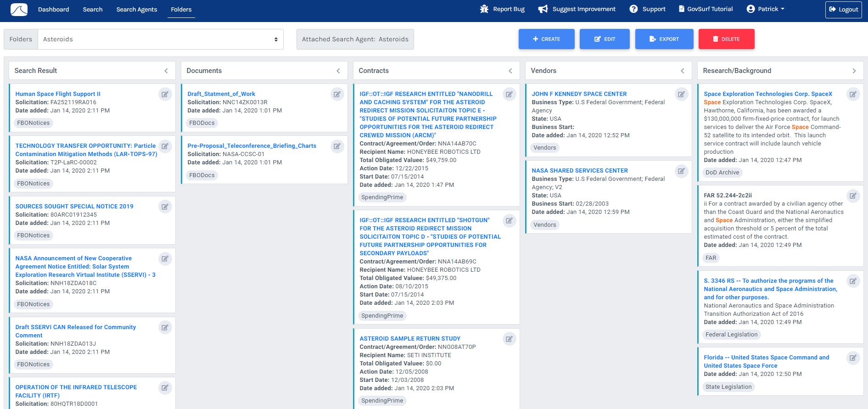The width and height of the screenshot is (868, 409).
Task: Collapse the Search Result column
Action: click(x=166, y=71)
